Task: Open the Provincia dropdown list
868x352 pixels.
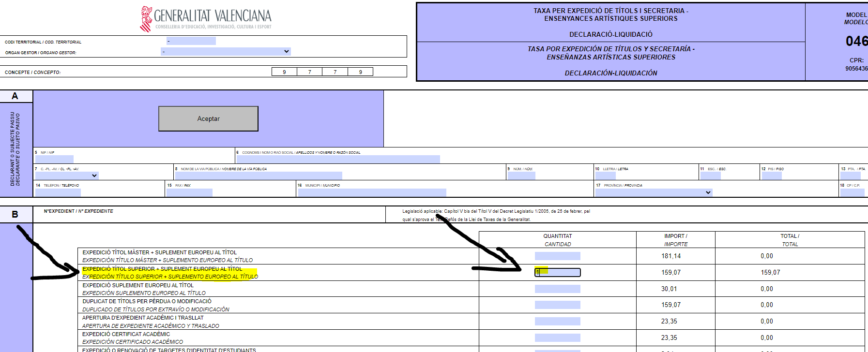Action: coord(654,192)
